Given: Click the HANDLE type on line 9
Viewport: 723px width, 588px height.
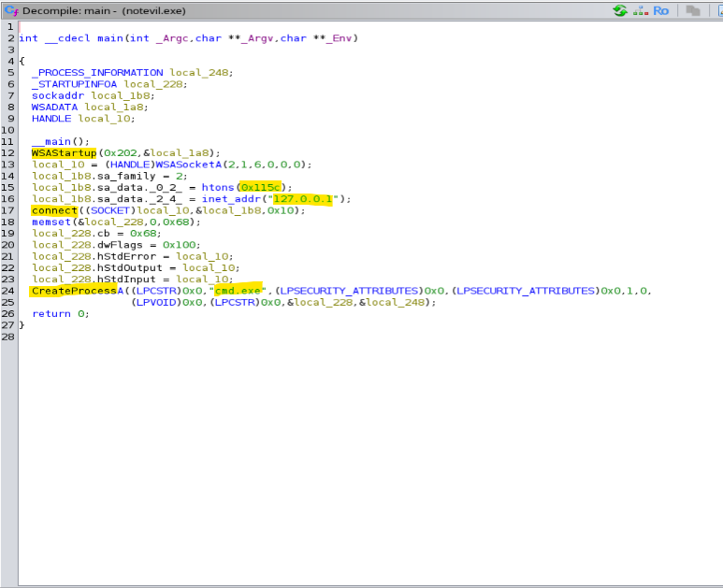Looking at the screenshot, I should click(51, 119).
